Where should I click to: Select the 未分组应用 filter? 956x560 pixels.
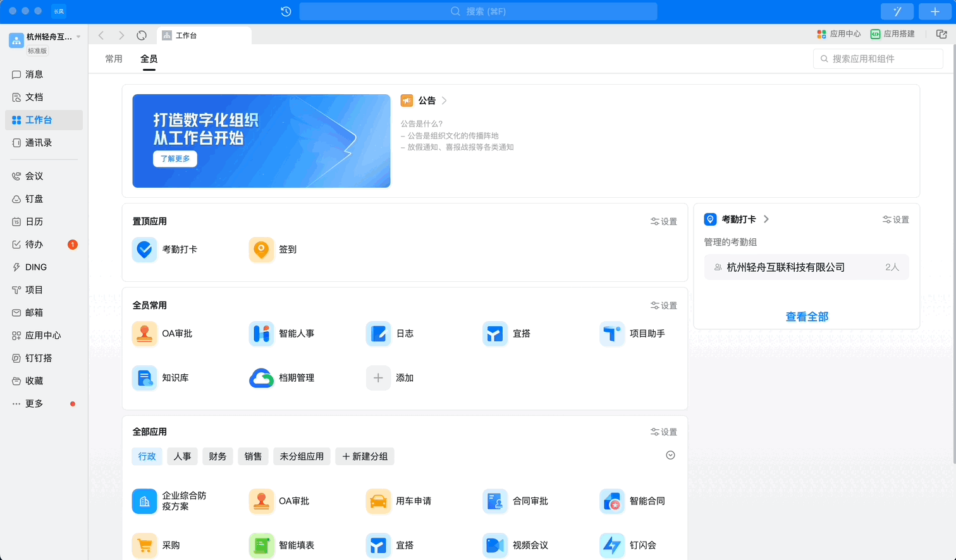point(302,456)
